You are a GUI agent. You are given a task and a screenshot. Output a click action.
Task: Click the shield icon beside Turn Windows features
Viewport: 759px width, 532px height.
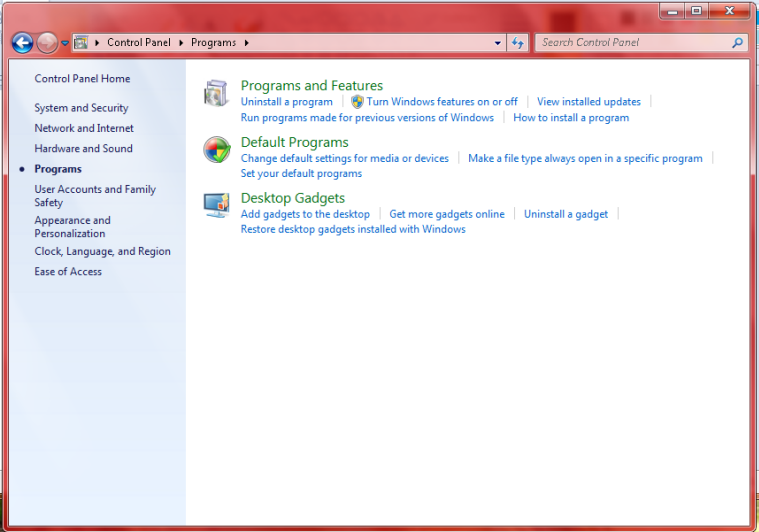click(x=357, y=102)
